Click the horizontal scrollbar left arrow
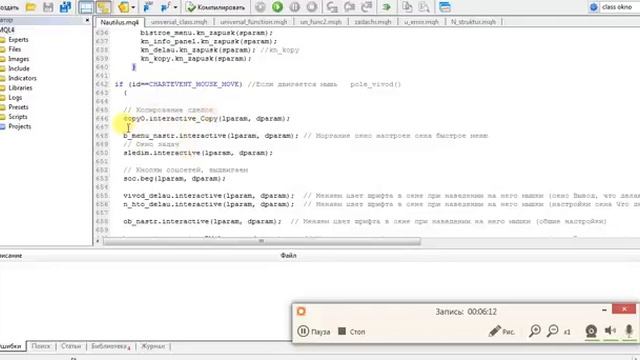Image resolution: width=640 pixels, height=360 pixels. [98, 241]
